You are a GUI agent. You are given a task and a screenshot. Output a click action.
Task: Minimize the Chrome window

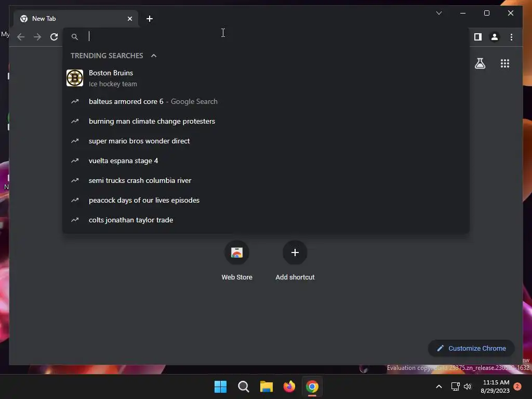click(463, 13)
